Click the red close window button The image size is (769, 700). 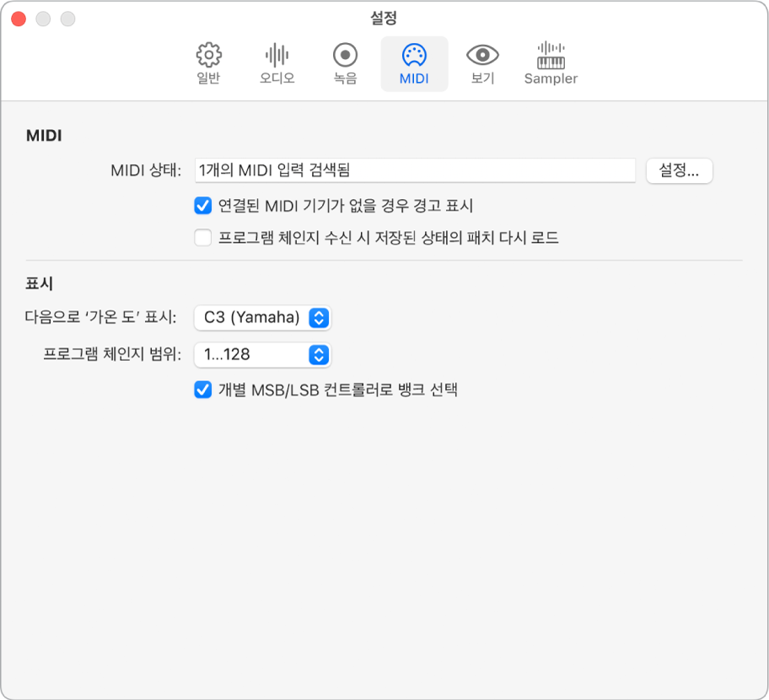click(x=18, y=19)
